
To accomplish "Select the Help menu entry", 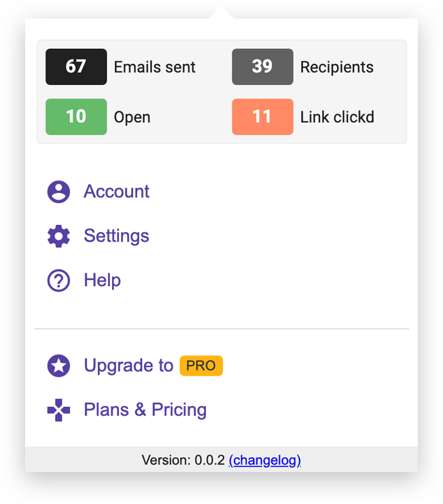I will coord(102,280).
